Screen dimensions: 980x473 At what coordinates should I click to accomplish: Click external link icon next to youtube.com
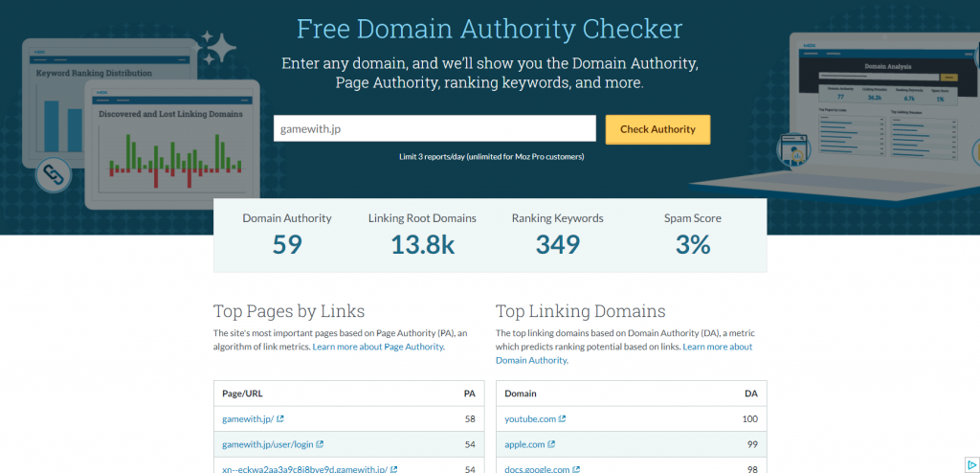point(563,419)
